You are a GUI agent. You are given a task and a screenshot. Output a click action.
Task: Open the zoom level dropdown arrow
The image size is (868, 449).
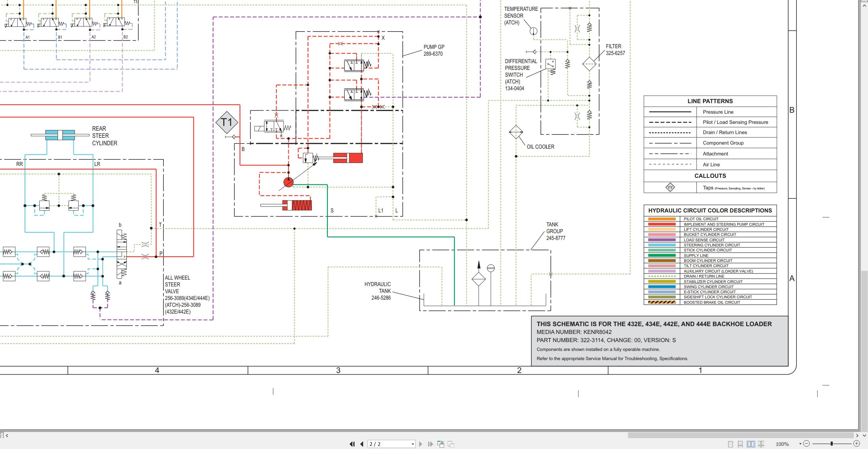(800, 444)
